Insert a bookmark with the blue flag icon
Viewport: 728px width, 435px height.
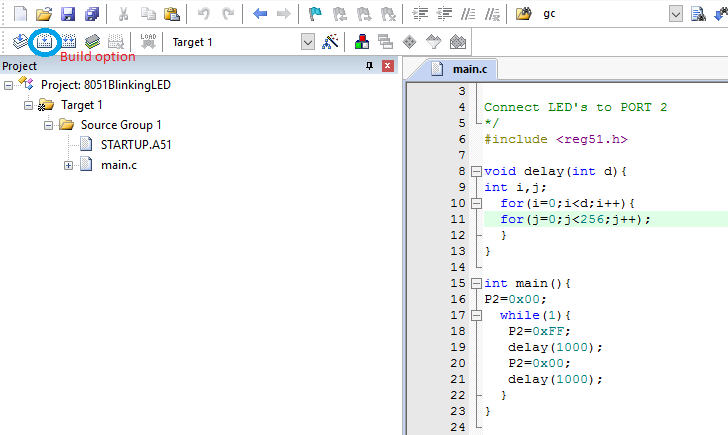pos(315,14)
